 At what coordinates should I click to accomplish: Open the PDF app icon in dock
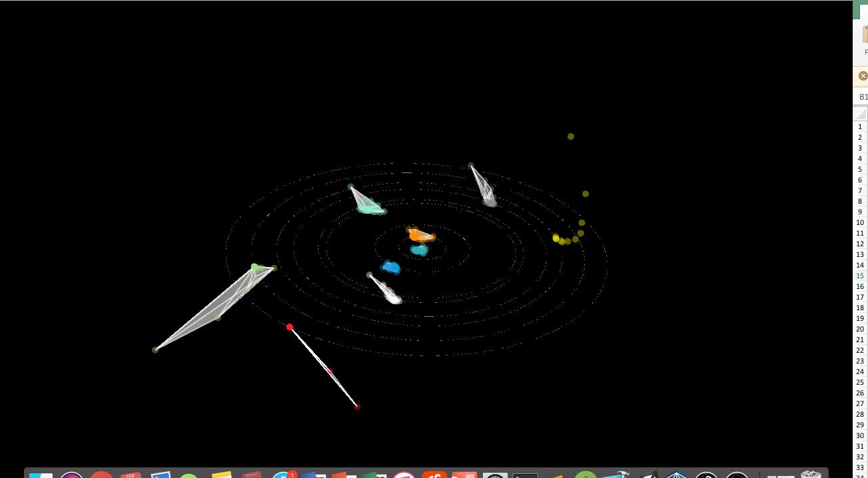tap(464, 475)
